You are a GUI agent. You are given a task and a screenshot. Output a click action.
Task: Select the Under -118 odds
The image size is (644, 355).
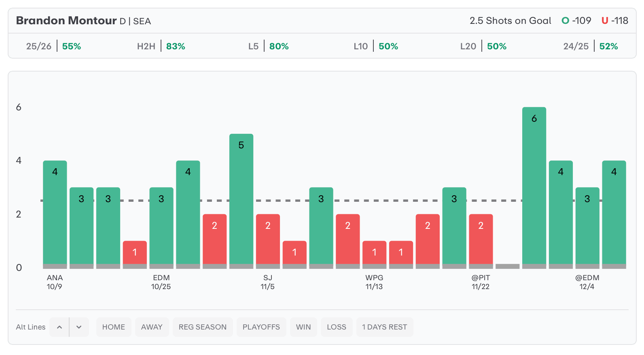(x=615, y=21)
